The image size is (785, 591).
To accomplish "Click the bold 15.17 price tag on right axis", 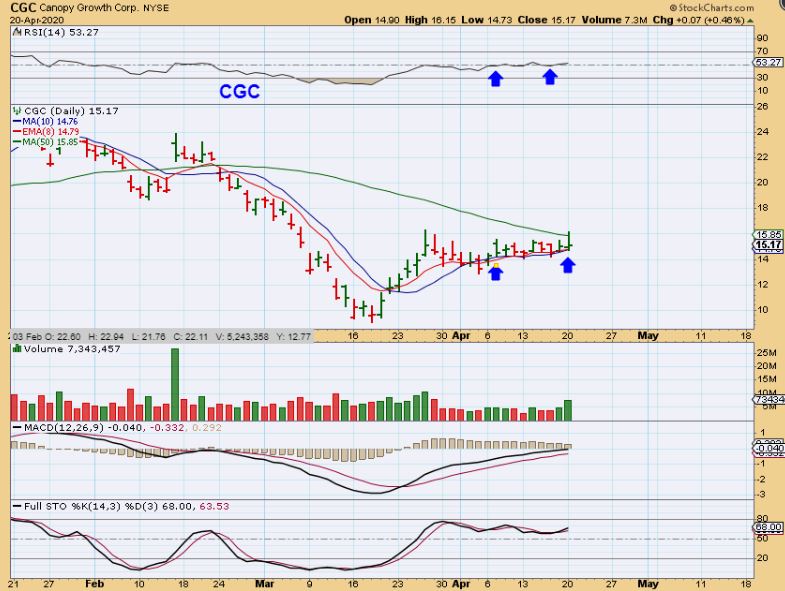I will coord(768,245).
